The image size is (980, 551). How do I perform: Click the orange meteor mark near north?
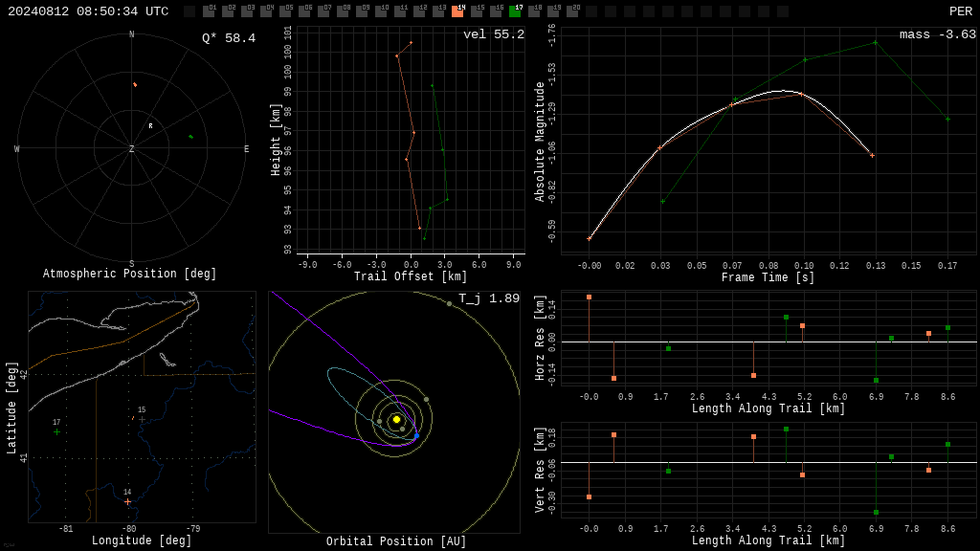[135, 84]
